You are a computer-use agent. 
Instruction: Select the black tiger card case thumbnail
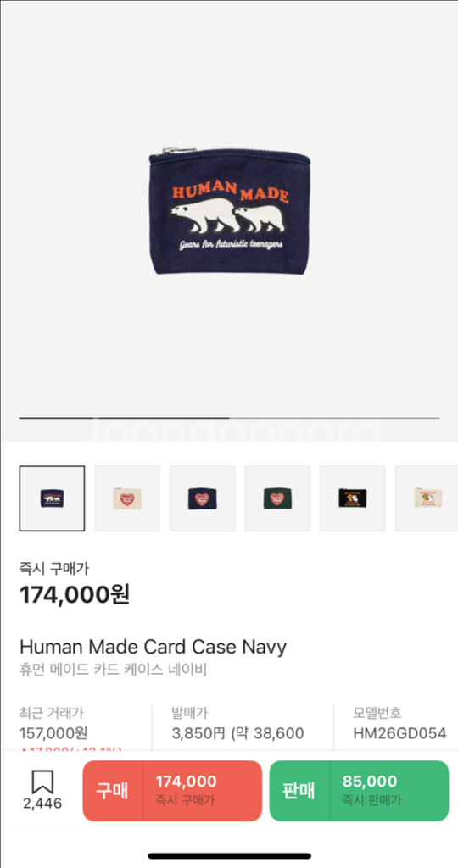click(x=353, y=498)
